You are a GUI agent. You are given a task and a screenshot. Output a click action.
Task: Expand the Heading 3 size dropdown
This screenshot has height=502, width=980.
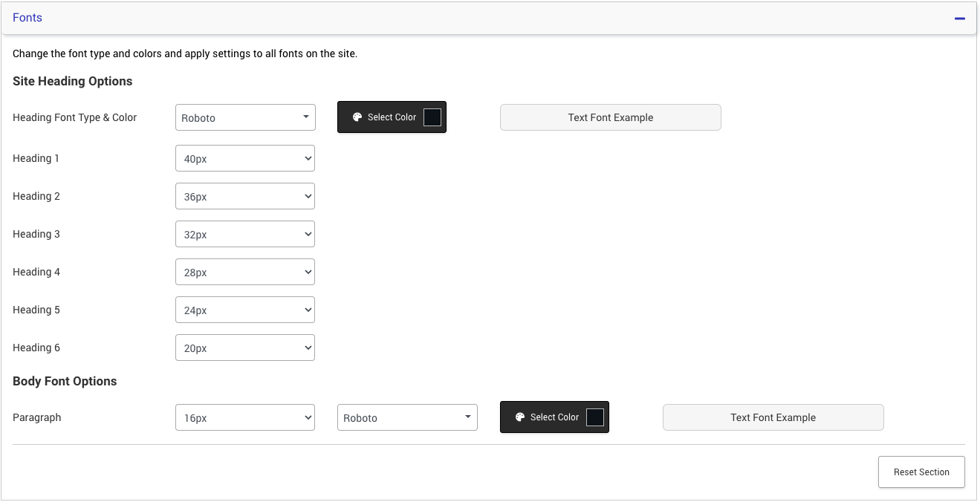[x=245, y=234]
